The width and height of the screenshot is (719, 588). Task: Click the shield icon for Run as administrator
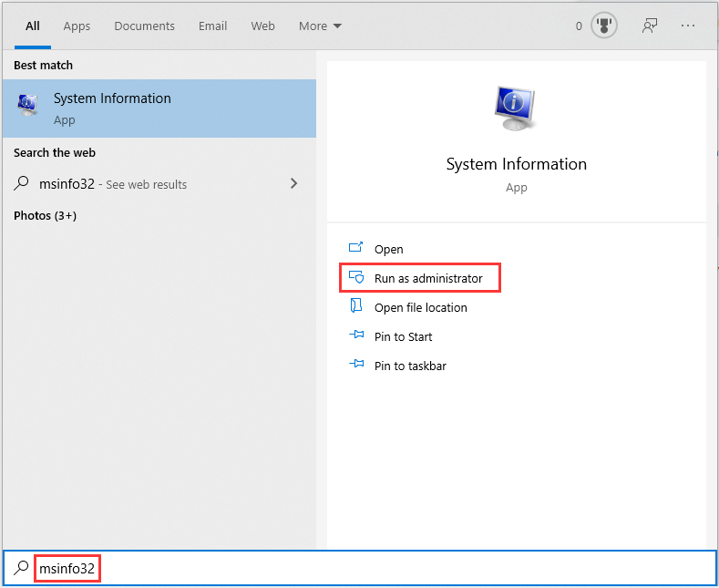pos(356,277)
